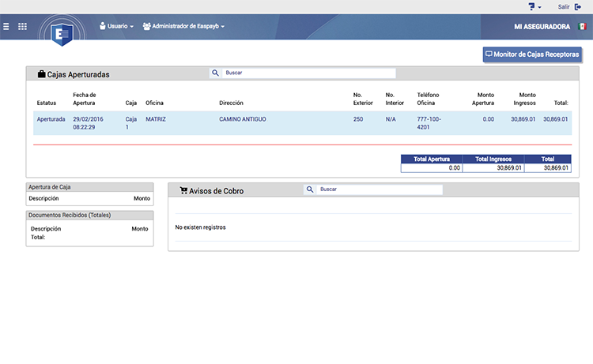Click the shield logo in header
This screenshot has height=364, width=593.
pyautogui.click(x=62, y=34)
